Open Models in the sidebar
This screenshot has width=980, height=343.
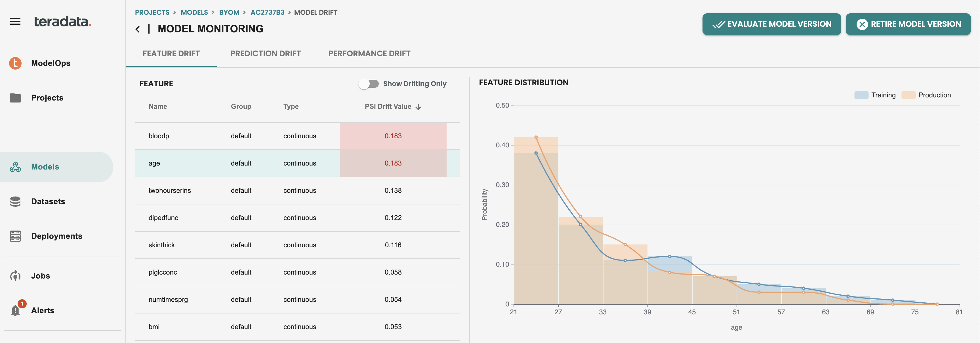pos(56,167)
